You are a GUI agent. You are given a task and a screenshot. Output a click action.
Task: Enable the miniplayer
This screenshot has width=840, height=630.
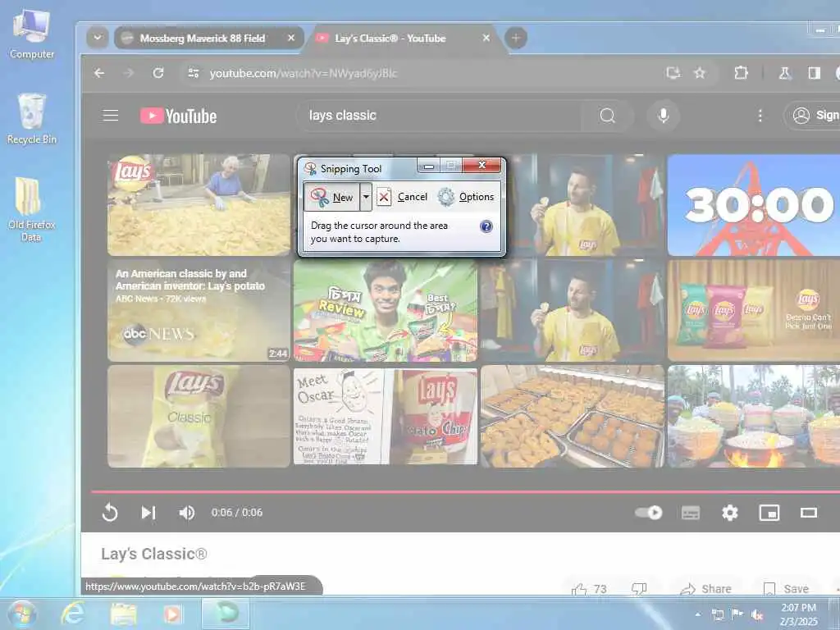click(x=769, y=513)
